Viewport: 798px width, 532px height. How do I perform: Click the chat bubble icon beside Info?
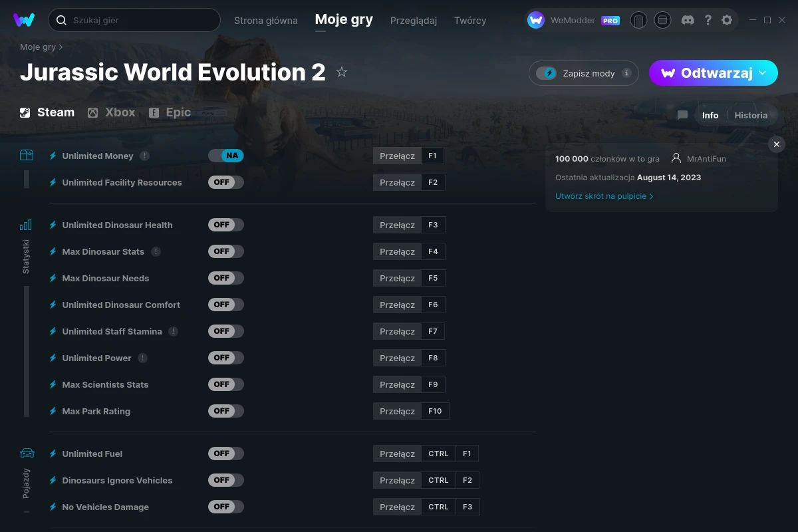pyautogui.click(x=682, y=115)
